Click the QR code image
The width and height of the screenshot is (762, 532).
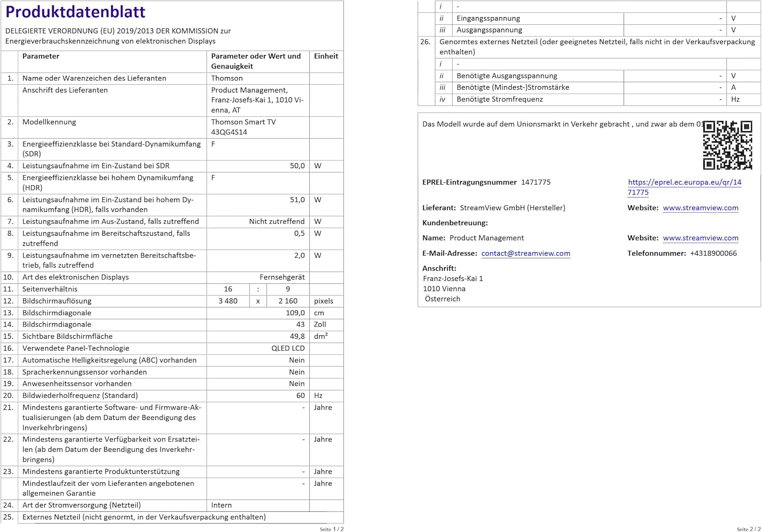(727, 145)
